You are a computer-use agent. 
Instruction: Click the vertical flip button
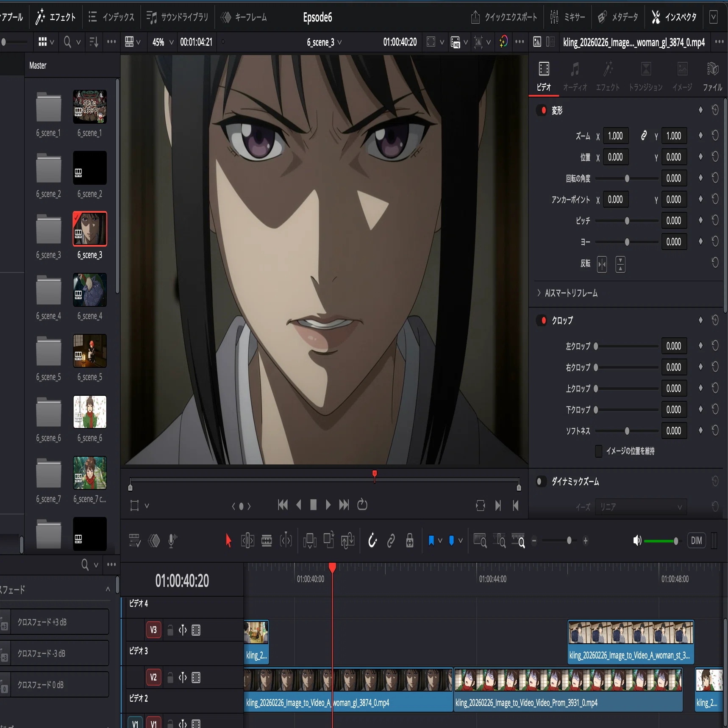click(x=620, y=264)
